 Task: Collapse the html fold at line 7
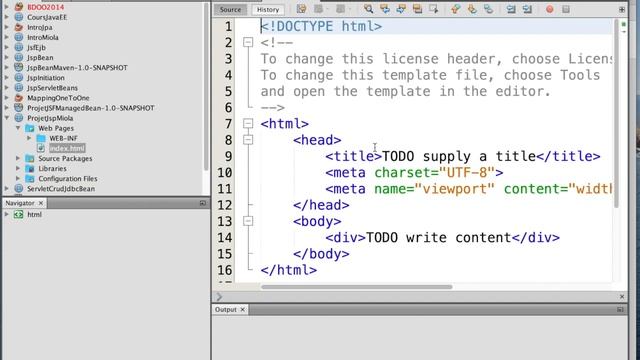tap(248, 123)
